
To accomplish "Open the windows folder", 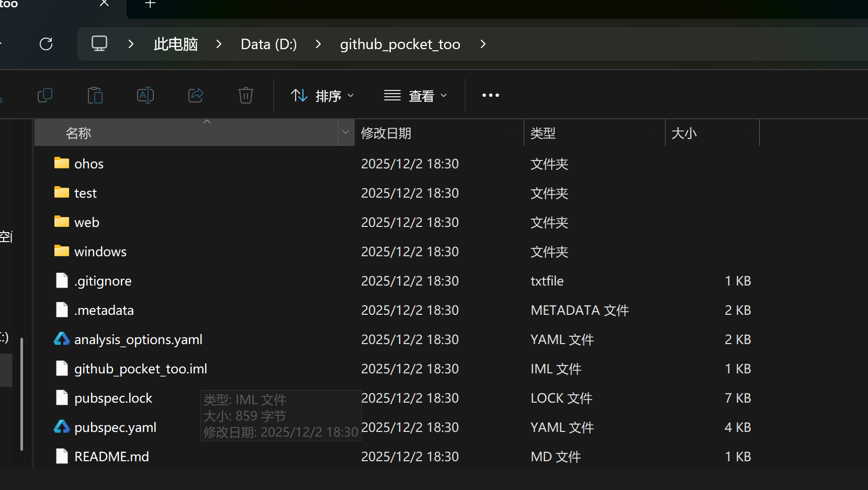I will 100,251.
